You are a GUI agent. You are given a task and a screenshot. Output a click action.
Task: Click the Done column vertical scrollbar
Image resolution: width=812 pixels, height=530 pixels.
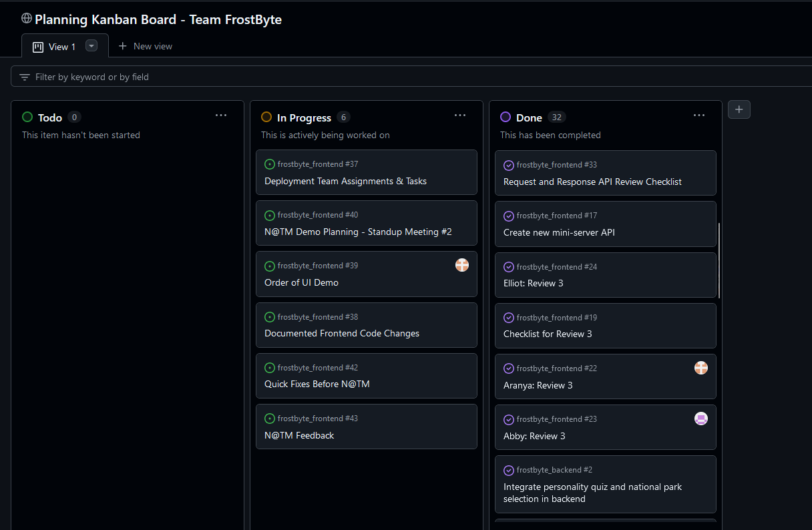tap(719, 260)
